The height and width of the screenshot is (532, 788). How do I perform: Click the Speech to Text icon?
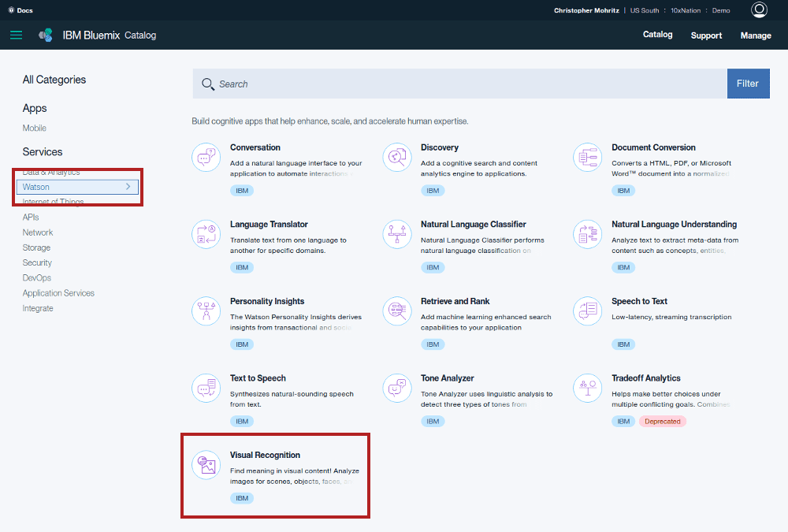[x=588, y=311]
